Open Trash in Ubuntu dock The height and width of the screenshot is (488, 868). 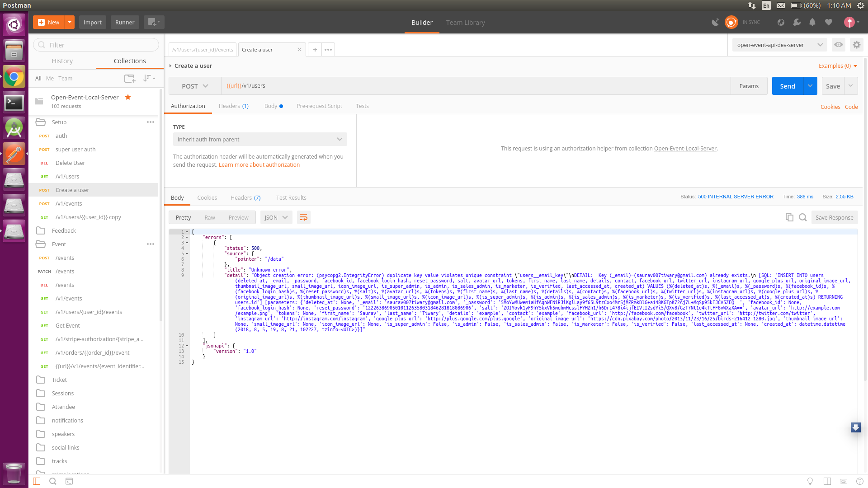click(x=14, y=473)
